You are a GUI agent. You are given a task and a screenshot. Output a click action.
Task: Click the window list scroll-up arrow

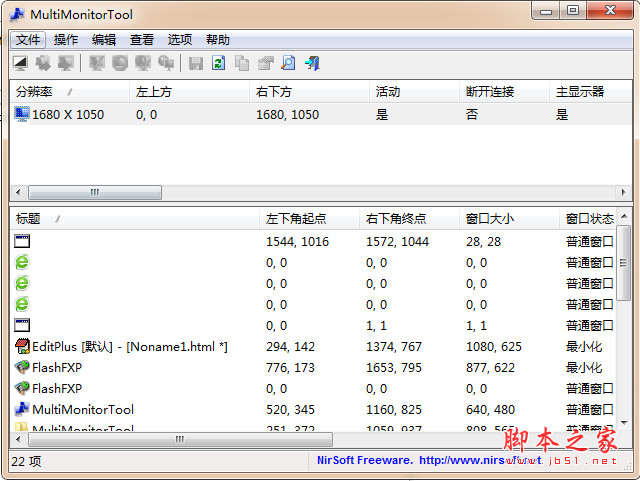pos(624,216)
